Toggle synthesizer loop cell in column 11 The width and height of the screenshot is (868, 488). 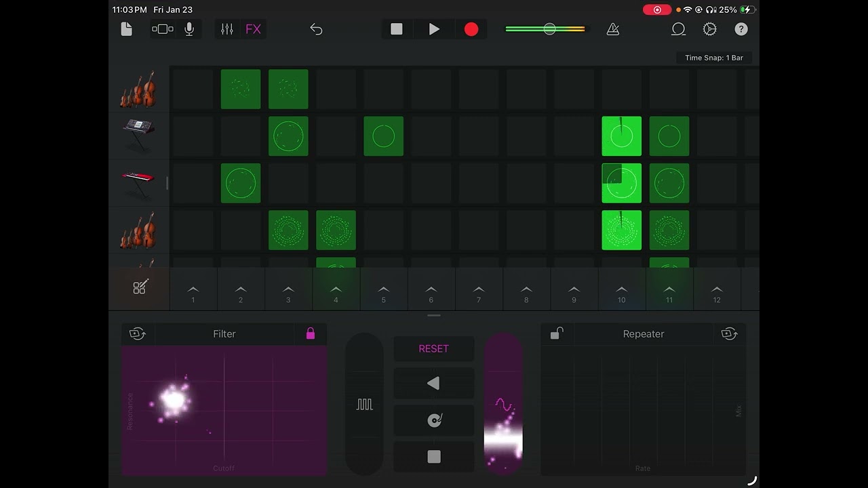(x=669, y=136)
